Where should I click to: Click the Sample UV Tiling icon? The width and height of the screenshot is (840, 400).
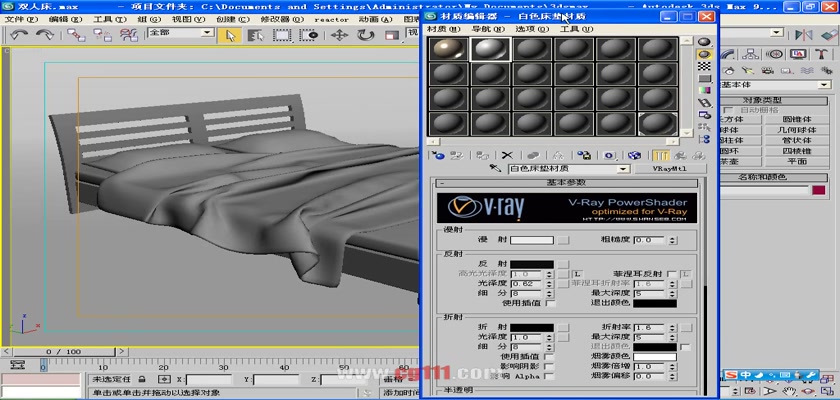(704, 79)
